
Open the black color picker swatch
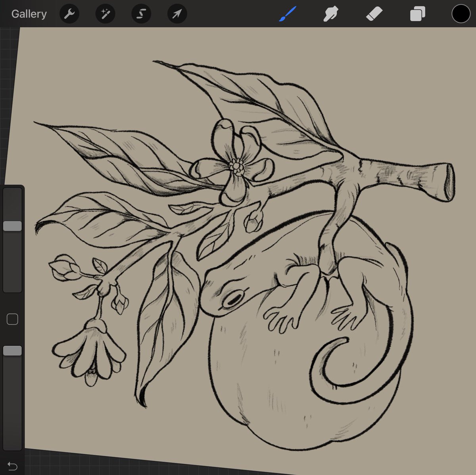coord(461,14)
